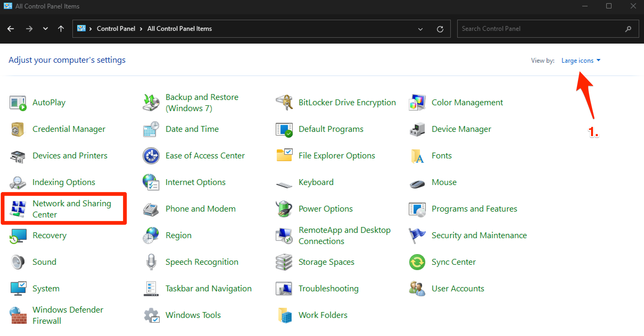This screenshot has height=336, width=644.
Task: Open the User Accounts link text
Action: pos(458,288)
